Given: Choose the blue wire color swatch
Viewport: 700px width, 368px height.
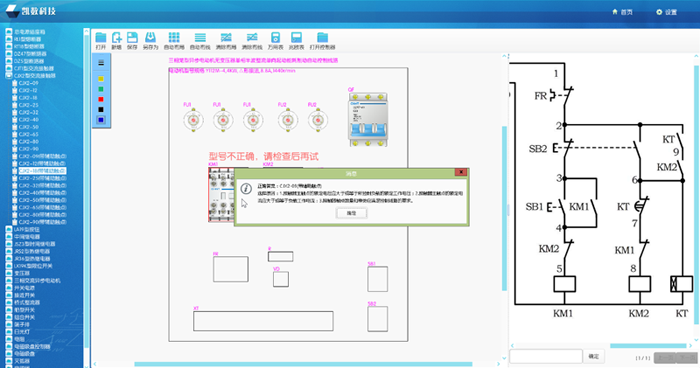Looking at the screenshot, I should (101, 120).
